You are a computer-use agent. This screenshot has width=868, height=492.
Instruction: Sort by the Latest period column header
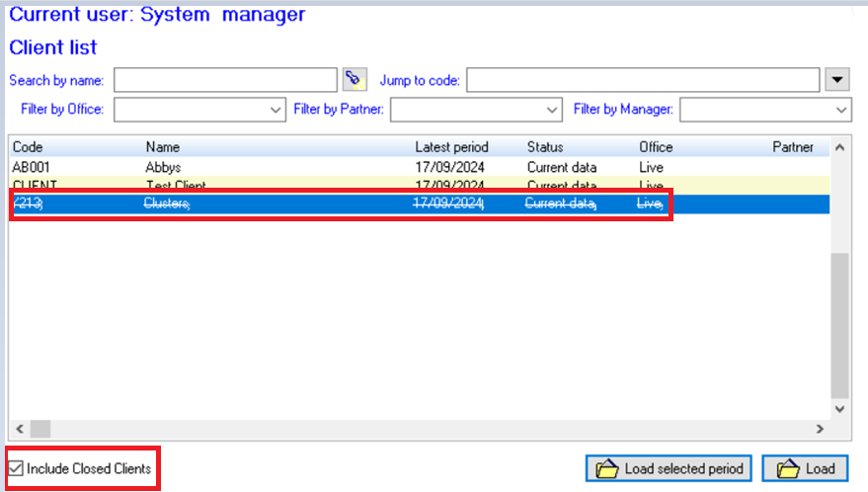pyautogui.click(x=451, y=147)
